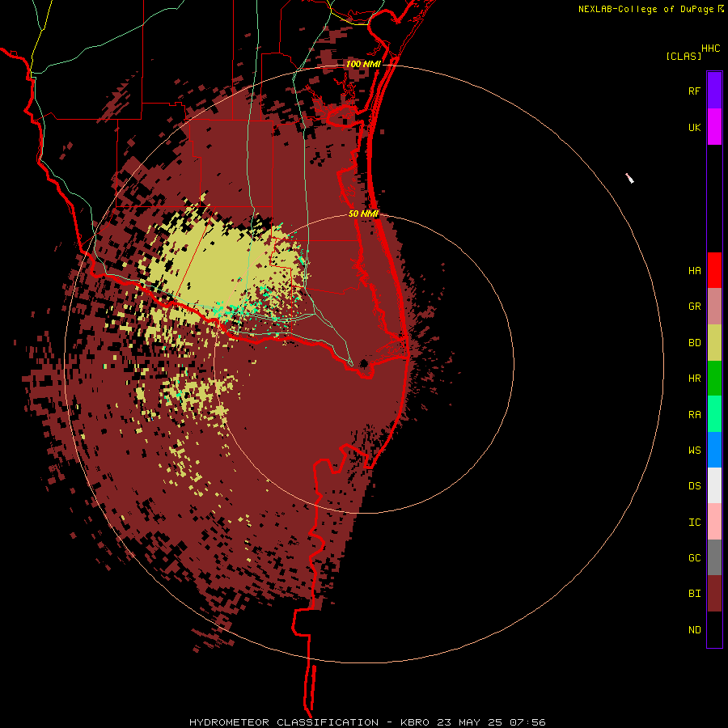Click the DS white legend swatch
This screenshot has height=728, width=728.
point(714,485)
